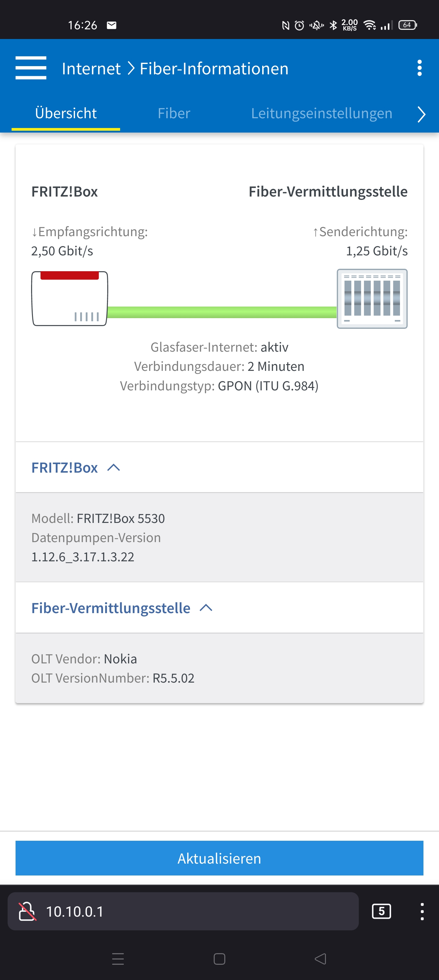
Task: Open the three-dot options menu in header
Action: 419,68
